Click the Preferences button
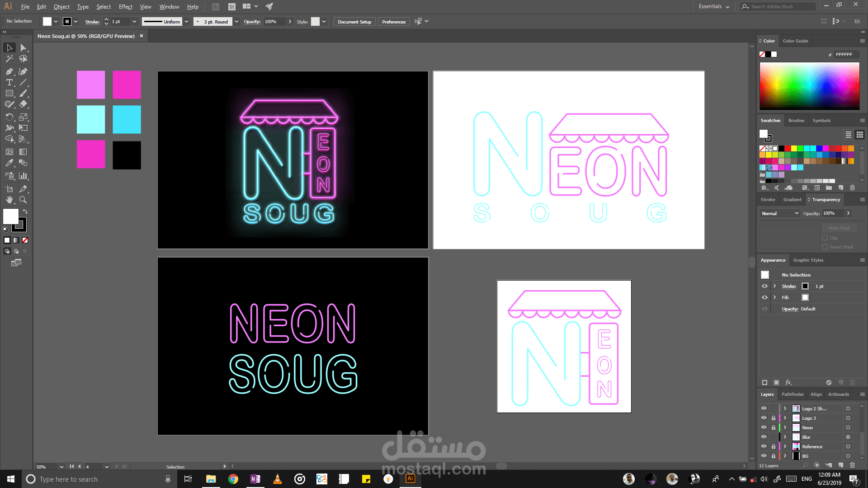This screenshot has width=868, height=488. pos(393,22)
